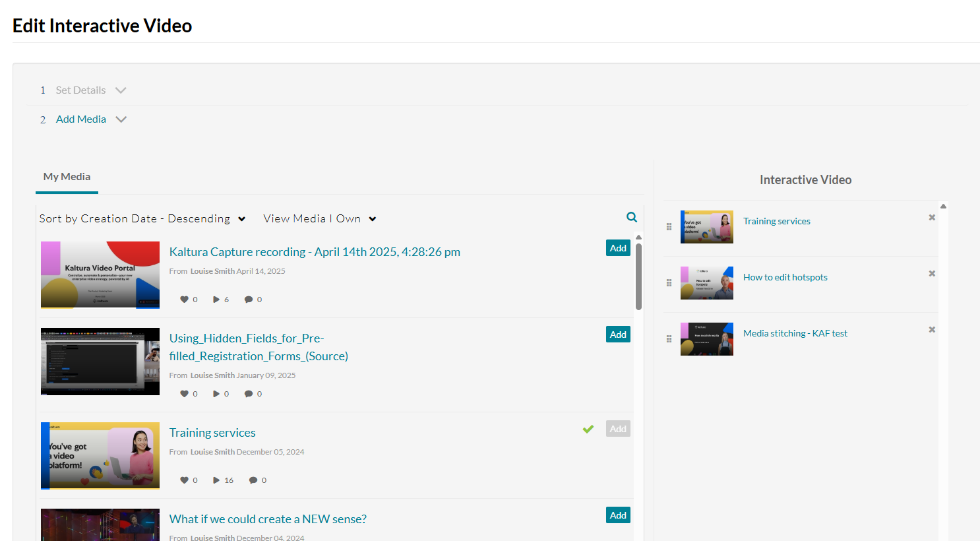Open Kaltura Capture recording - April 14th 2025 link
Image resolution: width=980 pixels, height=541 pixels.
[x=315, y=252]
